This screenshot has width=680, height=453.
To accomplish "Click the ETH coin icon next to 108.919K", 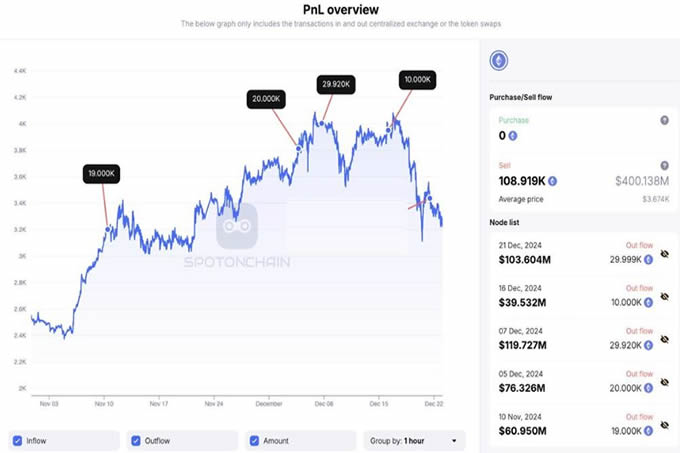I will [552, 181].
